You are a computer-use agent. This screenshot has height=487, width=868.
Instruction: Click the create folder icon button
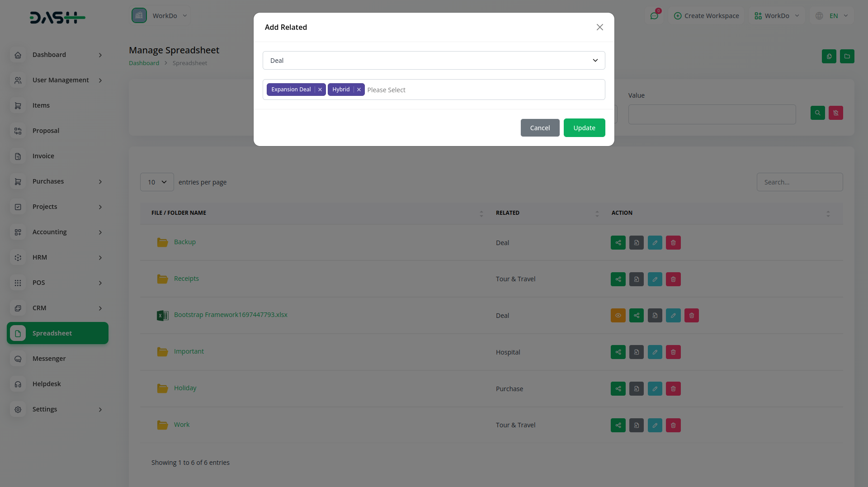tap(847, 57)
